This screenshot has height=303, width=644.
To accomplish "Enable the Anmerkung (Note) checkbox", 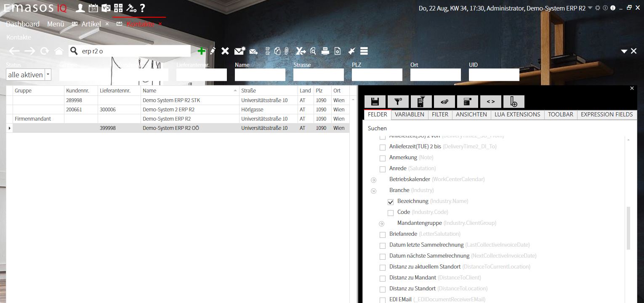I will pyautogui.click(x=383, y=158).
